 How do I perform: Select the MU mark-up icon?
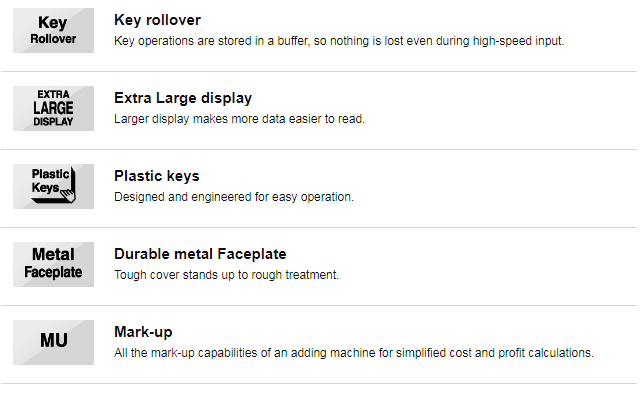[x=53, y=342]
